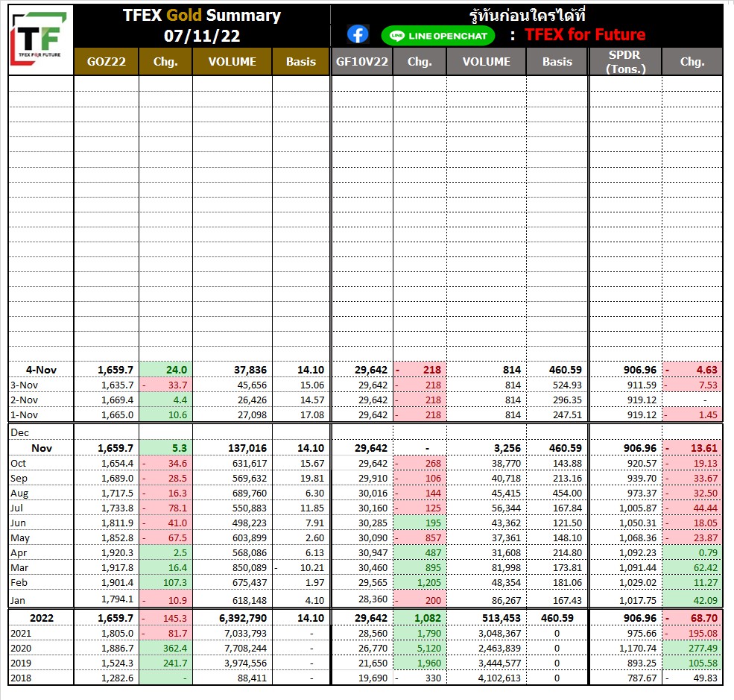
Task: Select the SPDR (Tons.) column header
Action: pyautogui.click(x=625, y=61)
